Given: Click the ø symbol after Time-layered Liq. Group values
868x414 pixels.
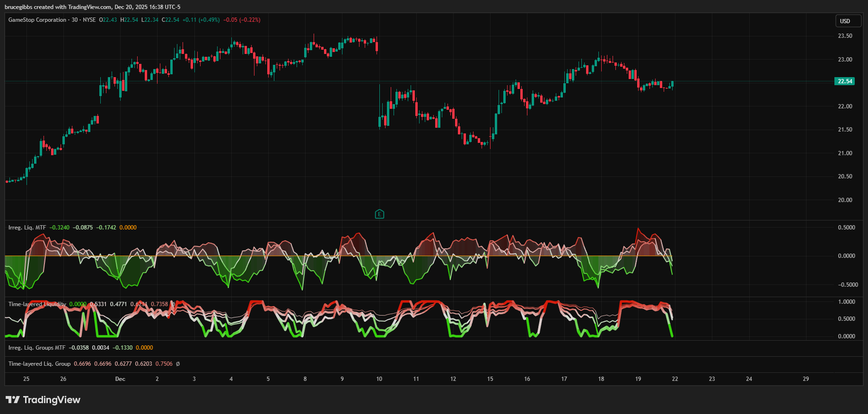Looking at the screenshot, I should point(178,364).
